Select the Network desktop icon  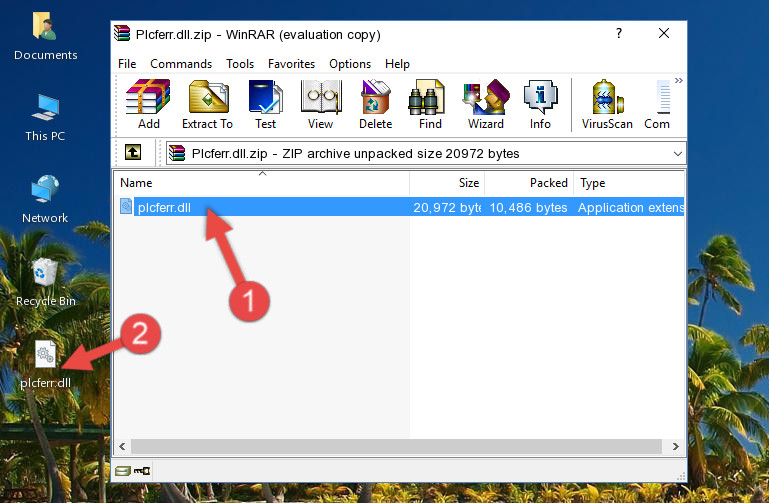pyautogui.click(x=45, y=199)
